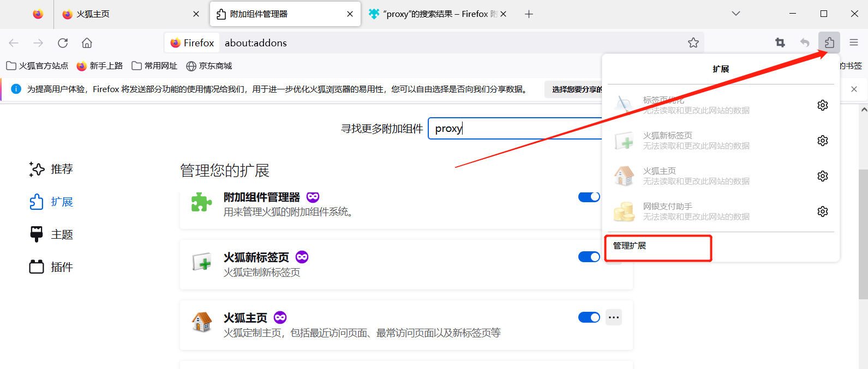
Task: Switch to the 火狐主页 tab
Action: pyautogui.click(x=130, y=14)
